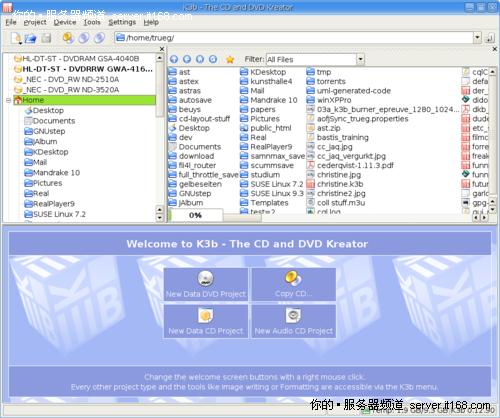Click the Open Project folder icon
The image size is (500, 418).
click(x=30, y=38)
